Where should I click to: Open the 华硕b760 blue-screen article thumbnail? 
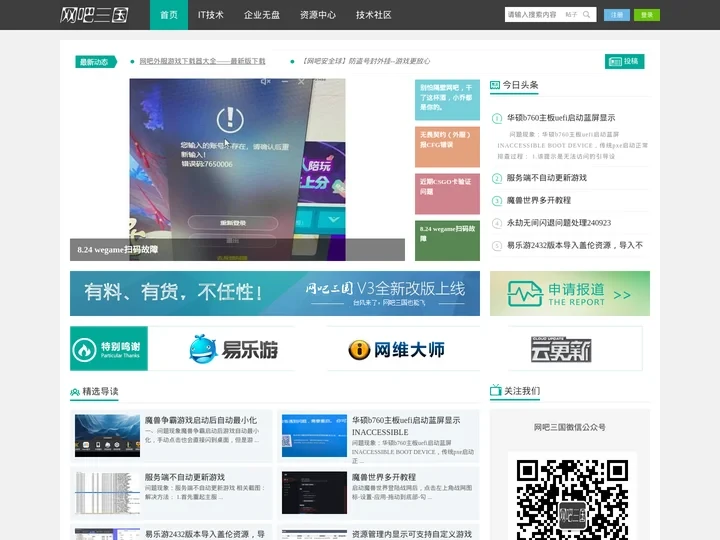pos(314,436)
